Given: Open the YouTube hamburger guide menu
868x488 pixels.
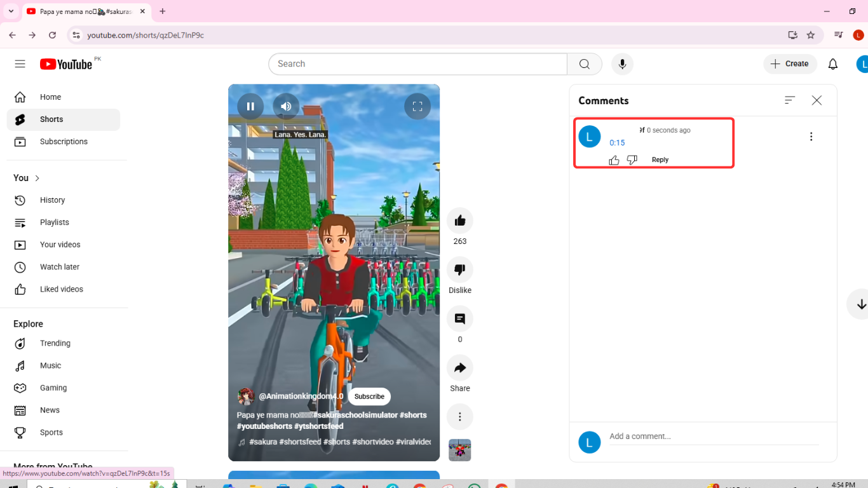Looking at the screenshot, I should pos(20,64).
